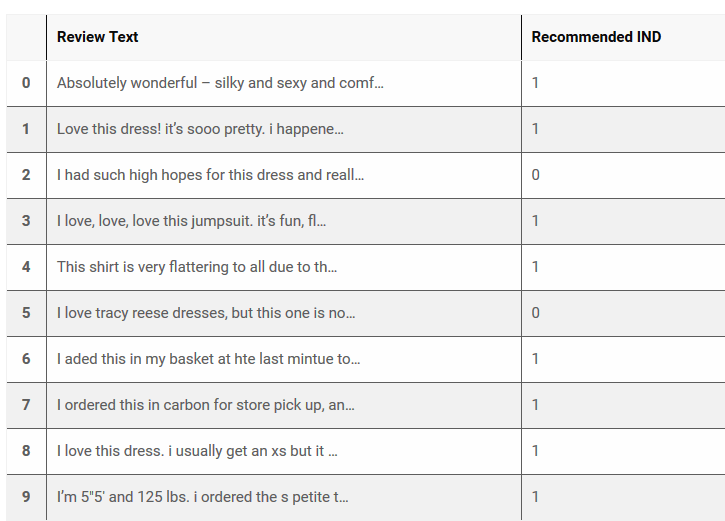
Task: Select the 'I love, love, love this jumpsuit' review
Action: point(191,221)
